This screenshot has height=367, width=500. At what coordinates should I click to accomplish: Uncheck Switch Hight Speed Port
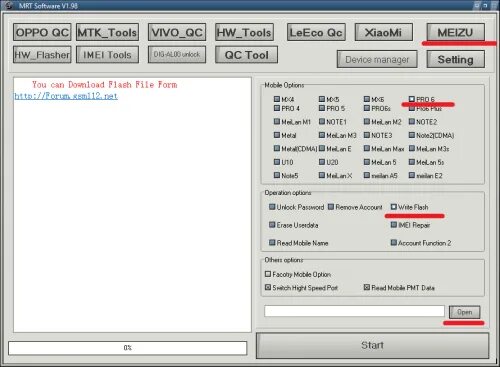tap(268, 287)
